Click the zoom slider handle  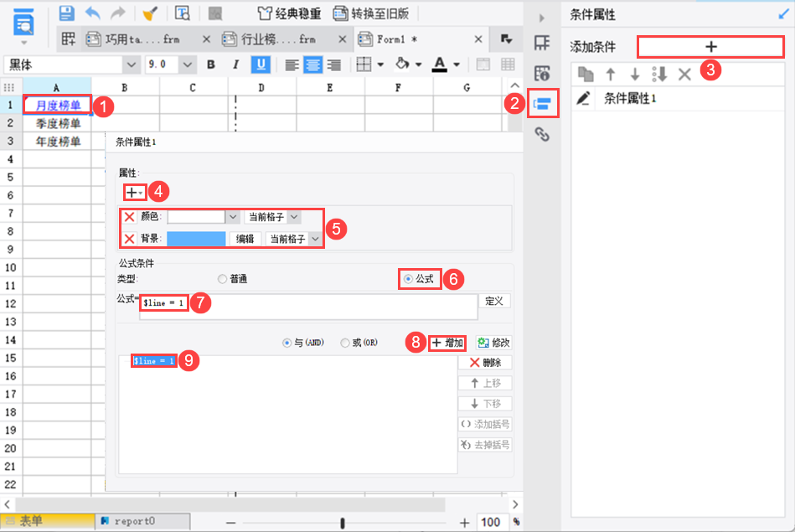coord(343,522)
